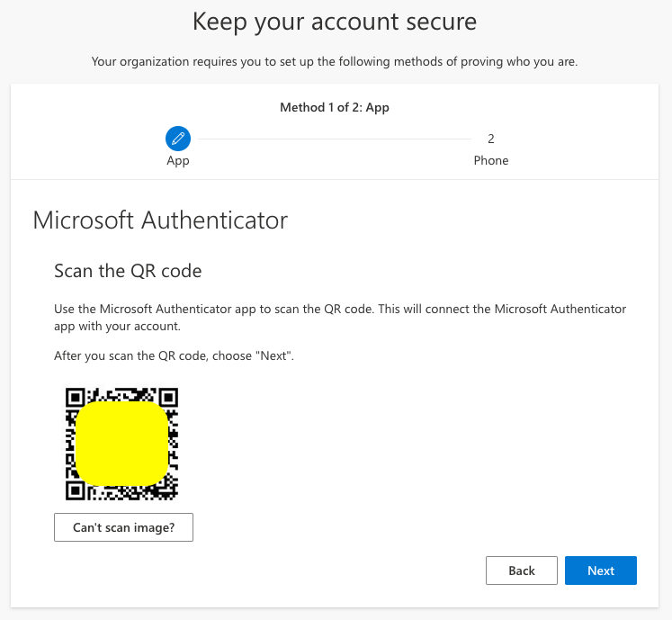This screenshot has height=620, width=672.
Task: Go back with the Back button
Action: click(522, 571)
